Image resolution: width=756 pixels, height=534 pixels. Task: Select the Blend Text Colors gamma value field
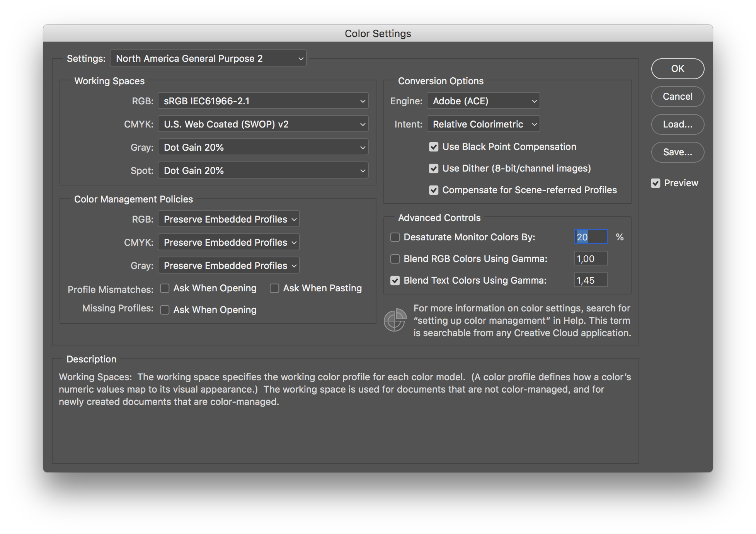coord(590,280)
